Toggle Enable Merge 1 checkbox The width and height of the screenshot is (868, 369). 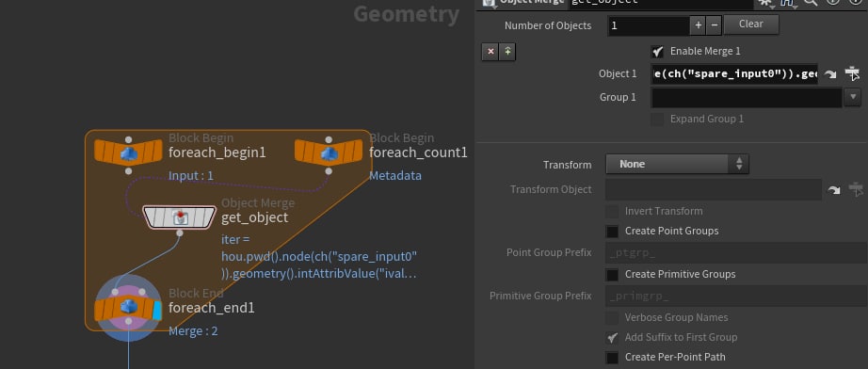pyautogui.click(x=657, y=52)
